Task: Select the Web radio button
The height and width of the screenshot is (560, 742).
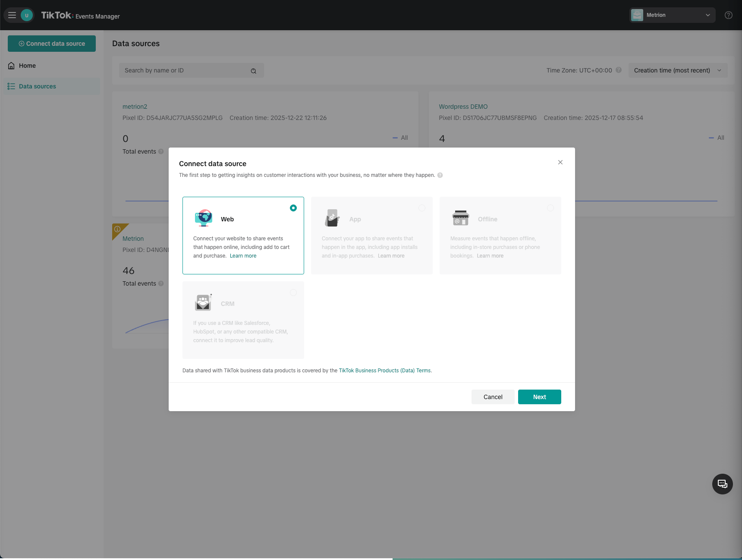Action: (x=293, y=208)
